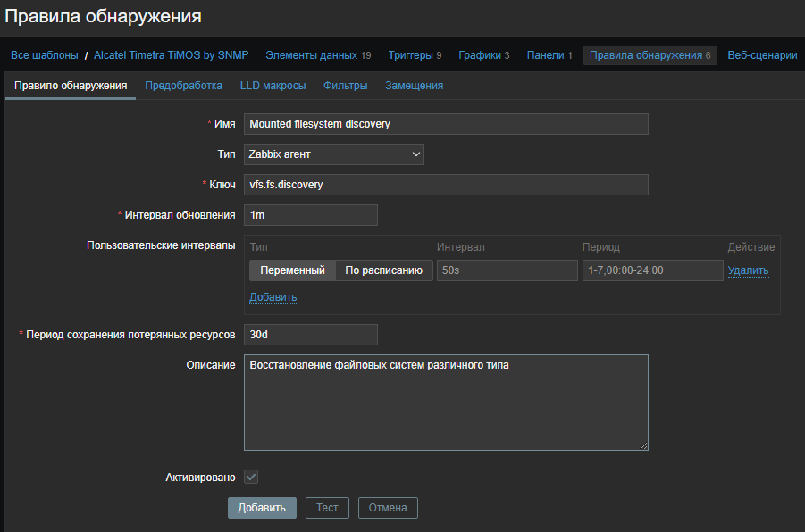Go to Все шаблоны breadcrumb link
The width and height of the screenshot is (805, 532).
click(x=44, y=55)
